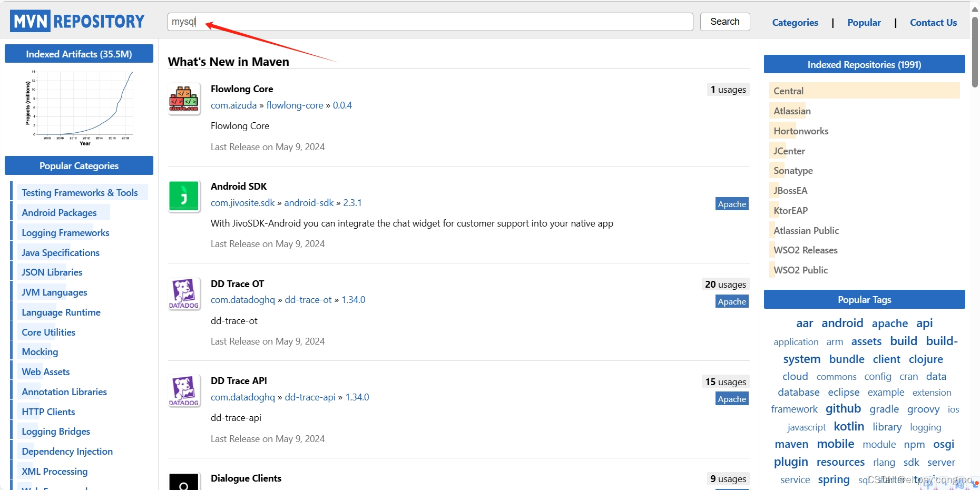This screenshot has width=980, height=490.
Task: Open Core Utilities category
Action: pyautogui.click(x=48, y=332)
